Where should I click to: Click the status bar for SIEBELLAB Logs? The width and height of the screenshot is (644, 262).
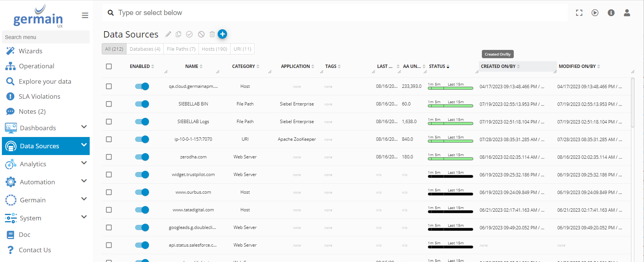450,123
